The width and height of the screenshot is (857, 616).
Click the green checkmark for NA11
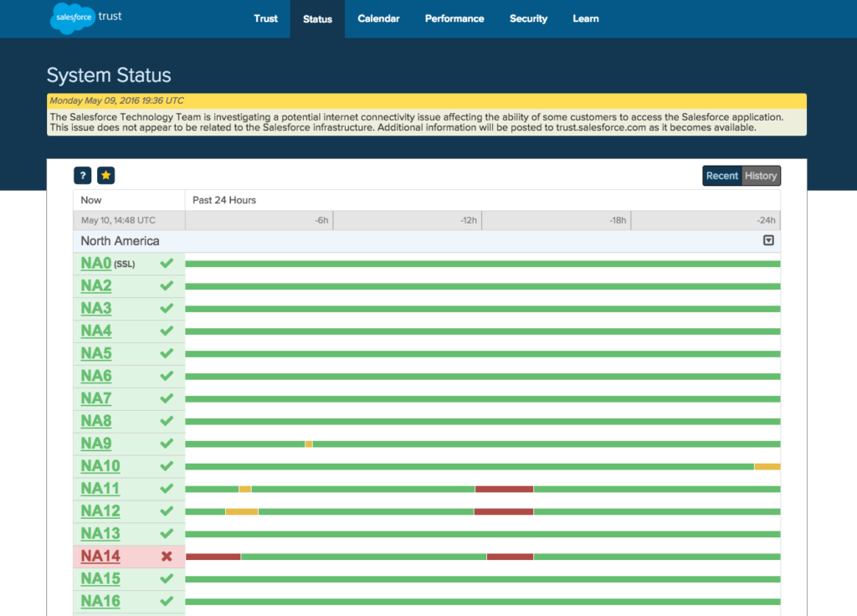(x=167, y=489)
